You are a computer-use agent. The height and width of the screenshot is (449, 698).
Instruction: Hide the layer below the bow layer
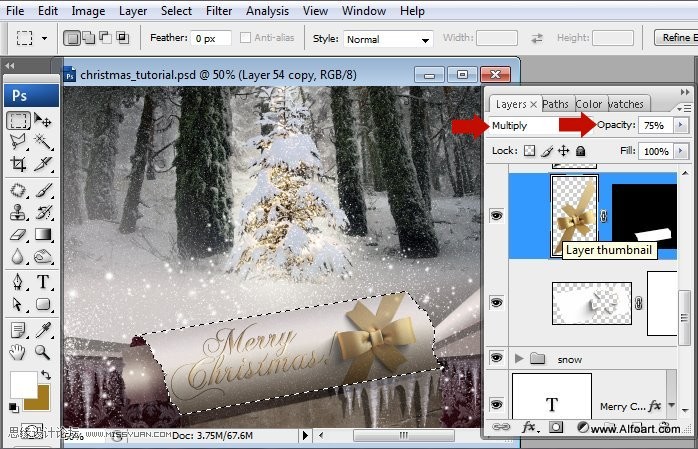coord(496,303)
